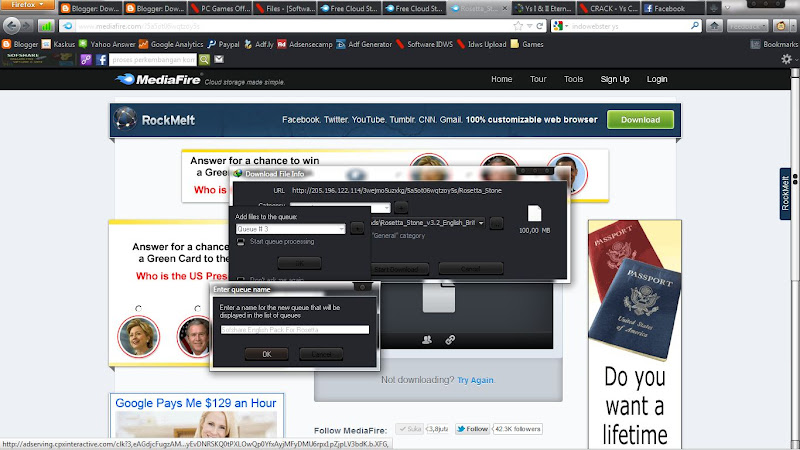Image resolution: width=800 pixels, height=450 pixels.
Task: Cancel the Enter queue name dialog
Action: [321, 354]
